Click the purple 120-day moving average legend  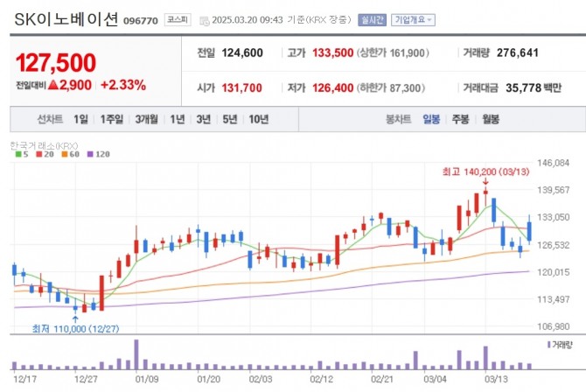click(x=98, y=154)
